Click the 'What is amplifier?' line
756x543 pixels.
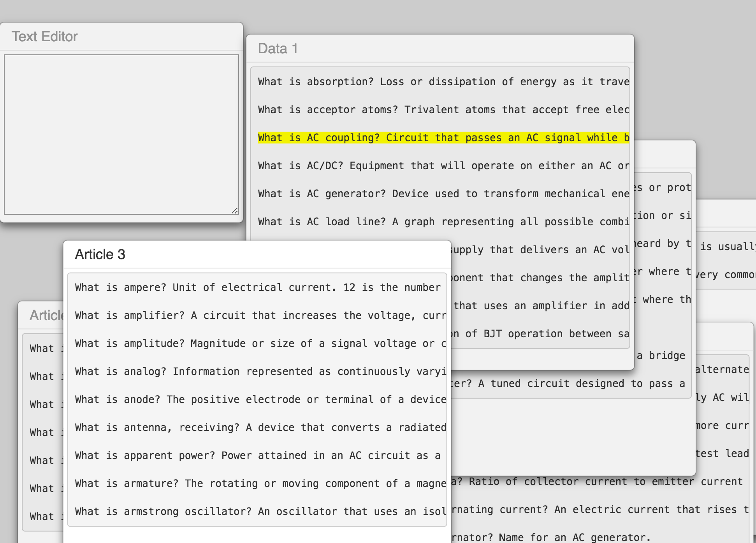257,315
